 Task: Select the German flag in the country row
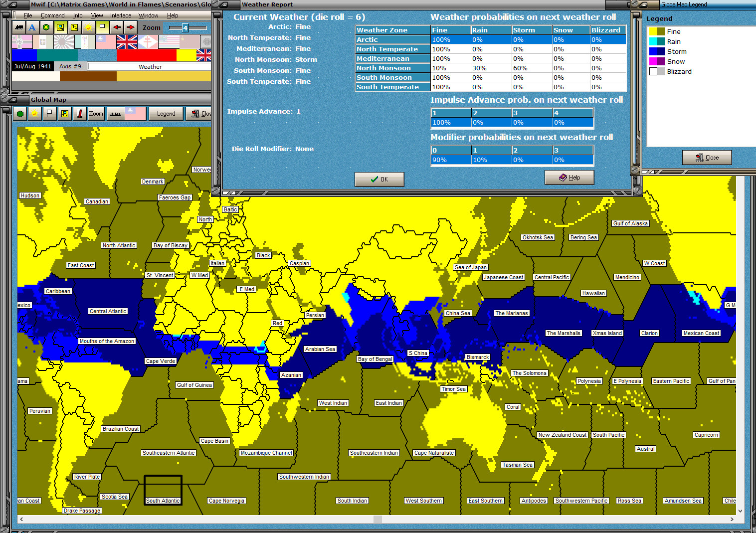(22, 42)
